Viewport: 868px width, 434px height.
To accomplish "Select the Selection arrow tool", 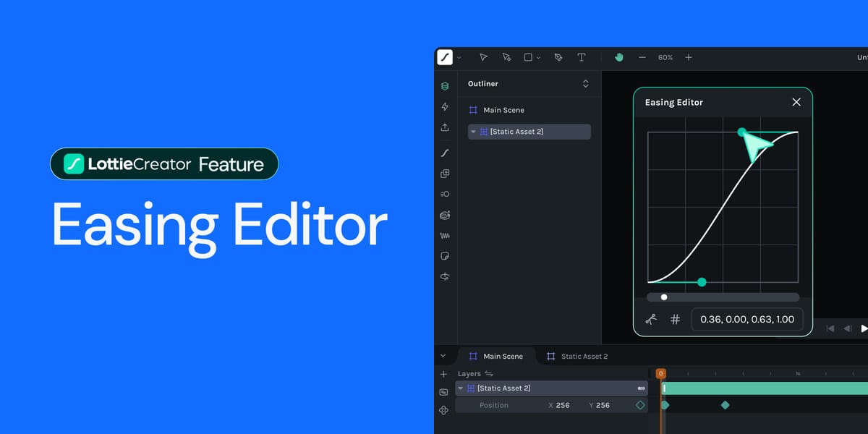I will point(484,57).
